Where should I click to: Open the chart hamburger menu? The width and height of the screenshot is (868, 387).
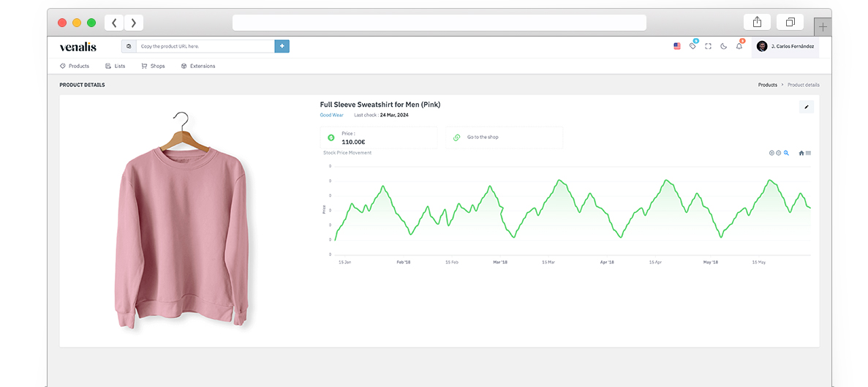808,153
